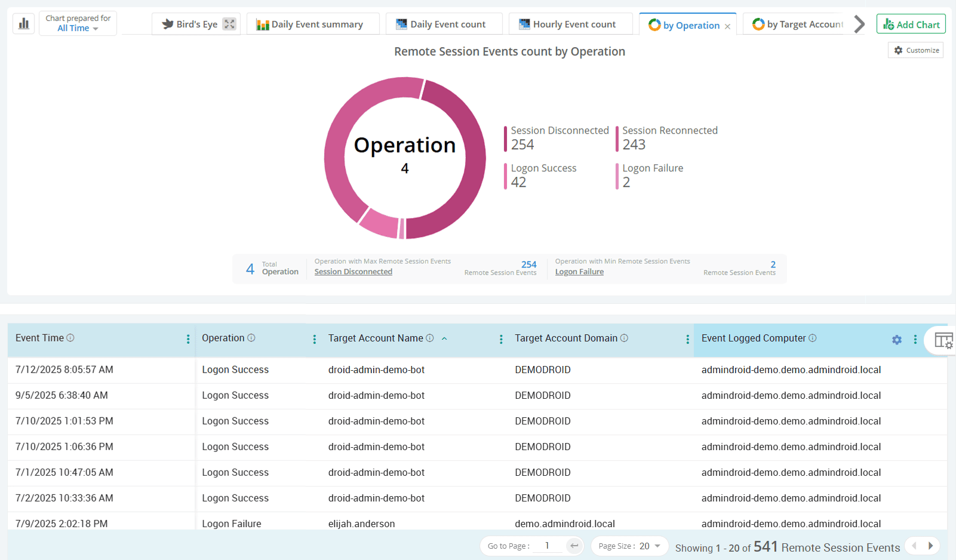Click the back arrow beside Go to Page
The height and width of the screenshot is (560, 956).
(x=573, y=546)
